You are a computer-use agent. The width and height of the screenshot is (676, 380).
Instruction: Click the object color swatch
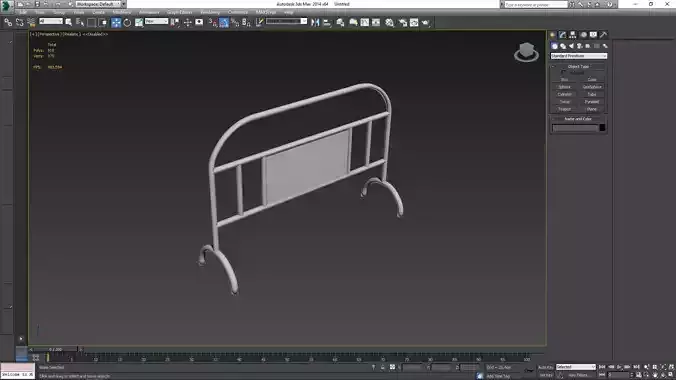click(x=602, y=128)
